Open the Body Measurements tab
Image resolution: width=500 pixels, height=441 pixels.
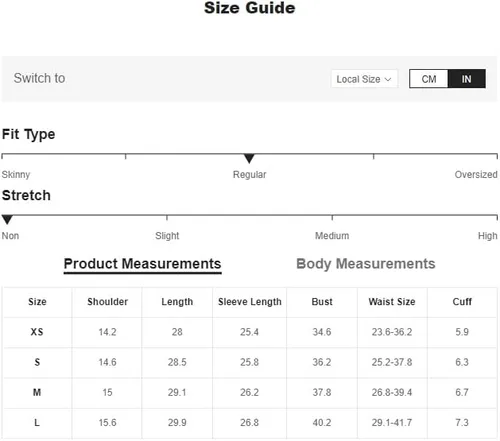click(x=366, y=264)
